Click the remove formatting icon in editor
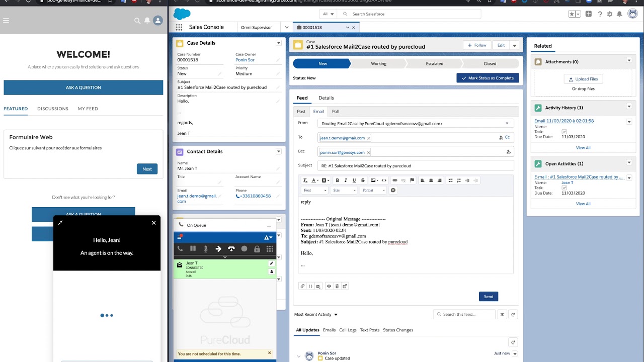Viewport: 644px width, 362px height. [x=305, y=180]
